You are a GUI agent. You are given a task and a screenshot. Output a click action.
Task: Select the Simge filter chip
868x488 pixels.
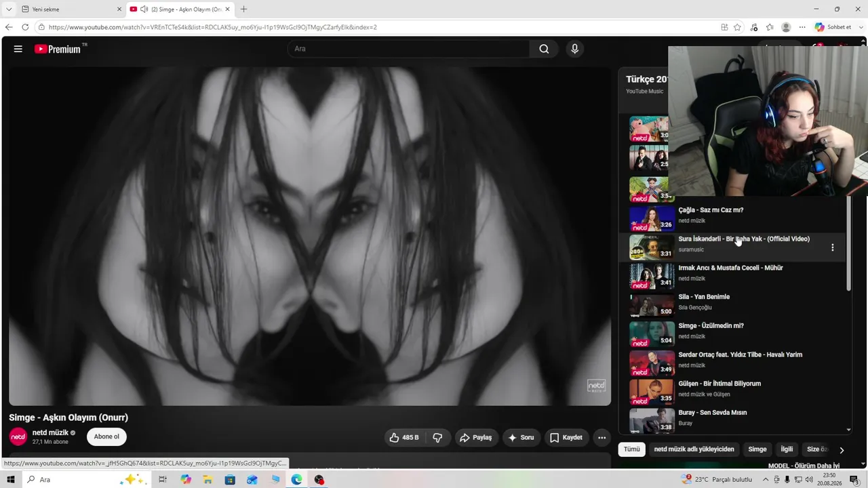(x=757, y=449)
